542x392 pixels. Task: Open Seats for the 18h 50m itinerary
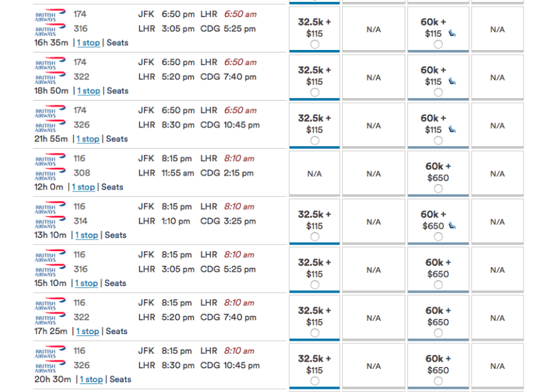pos(118,91)
